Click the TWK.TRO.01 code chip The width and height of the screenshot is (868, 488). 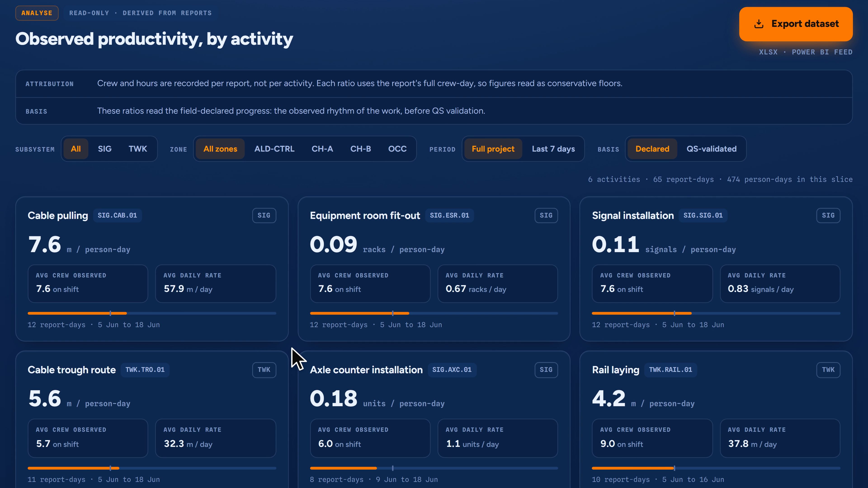pos(145,370)
